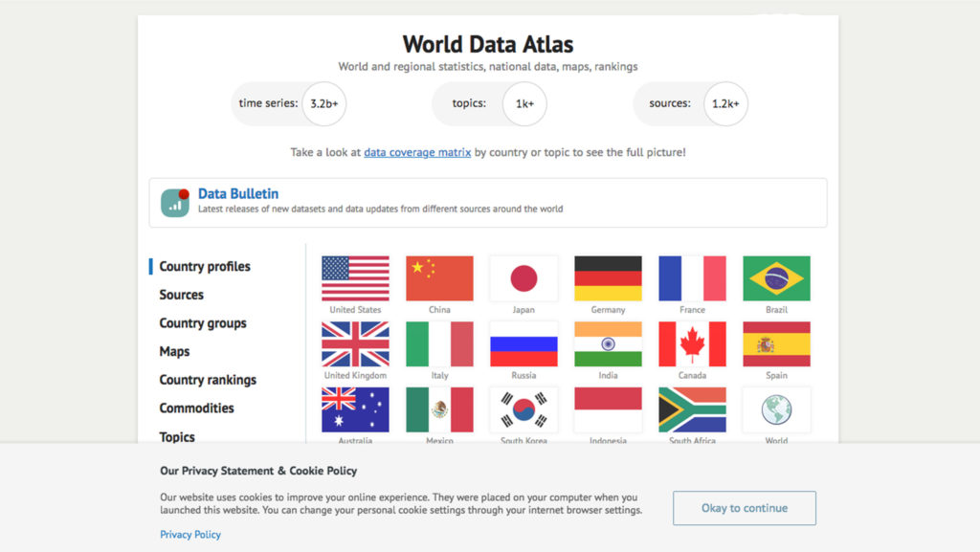Select the Mexico flag
Viewport: 980px width, 552px height.
click(439, 409)
